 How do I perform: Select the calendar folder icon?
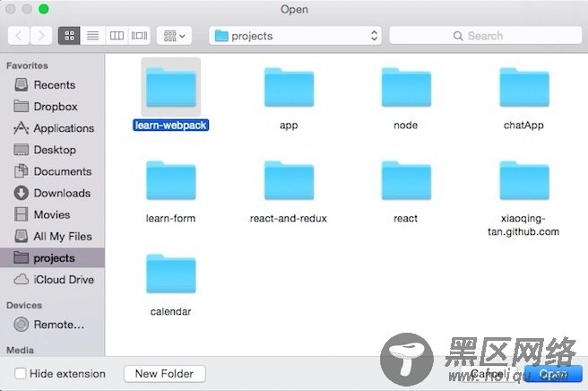pos(171,274)
